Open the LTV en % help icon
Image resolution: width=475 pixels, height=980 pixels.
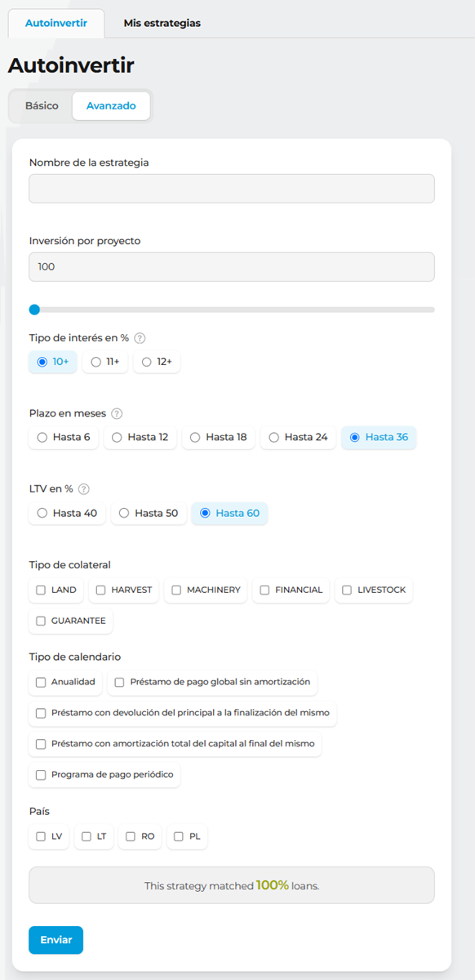[84, 489]
